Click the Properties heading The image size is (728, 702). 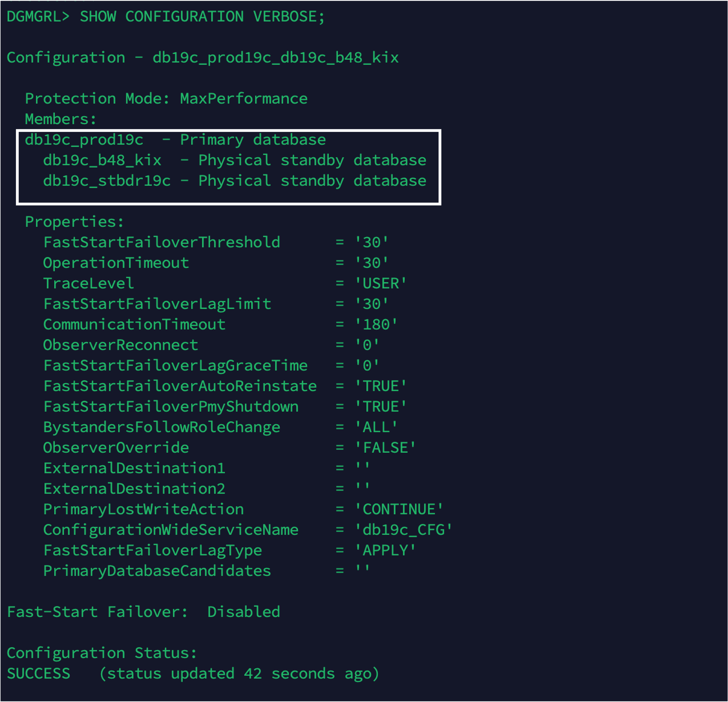[x=74, y=221]
